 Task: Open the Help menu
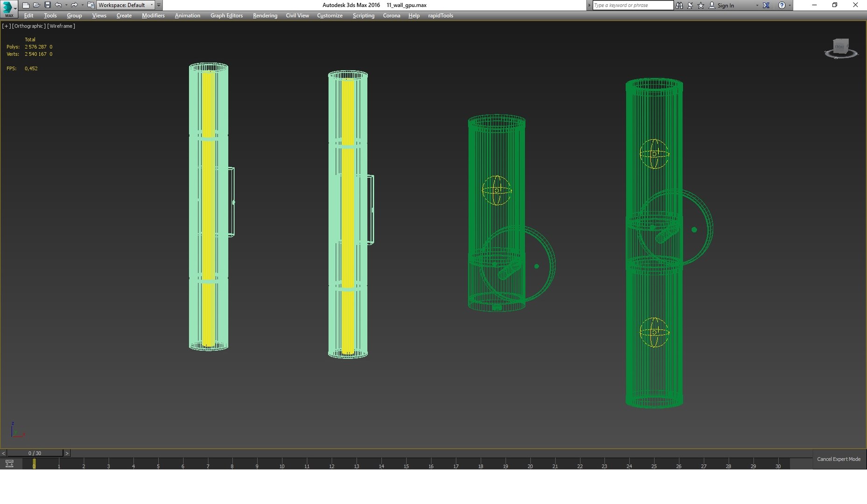tap(413, 15)
